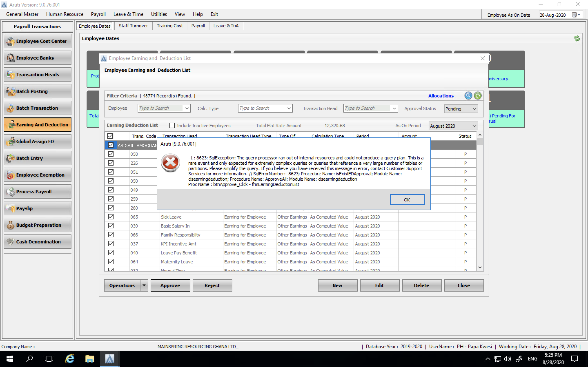Open the Allocations link
This screenshot has width=588, height=367.
coord(441,96)
